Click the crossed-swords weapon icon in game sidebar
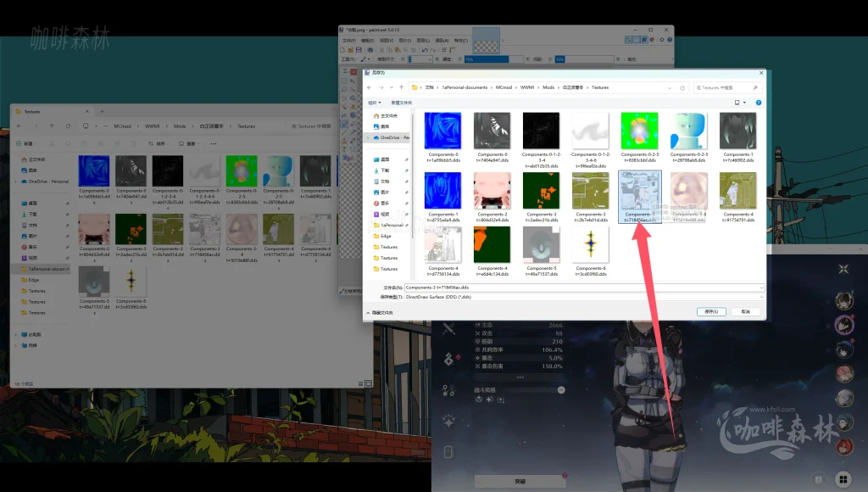The width and height of the screenshot is (868, 492). [x=449, y=329]
